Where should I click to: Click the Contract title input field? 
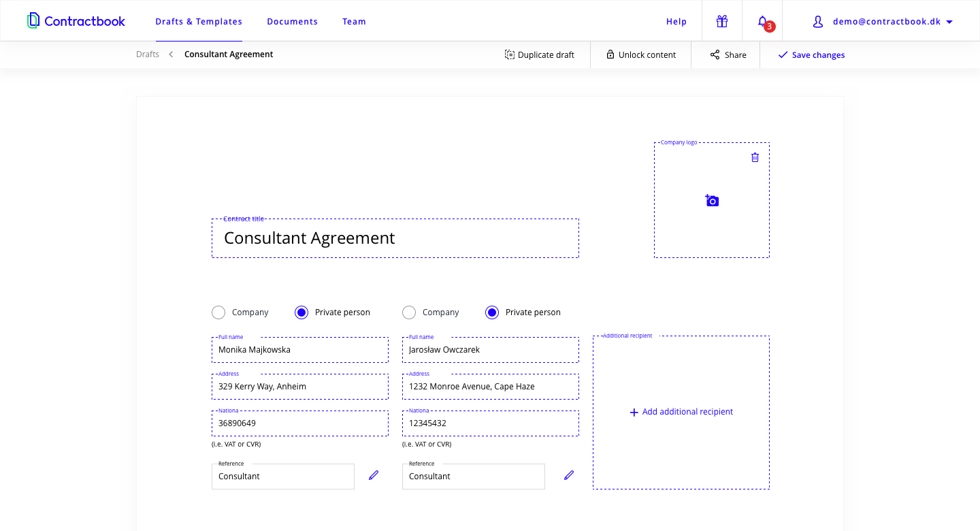coord(395,238)
